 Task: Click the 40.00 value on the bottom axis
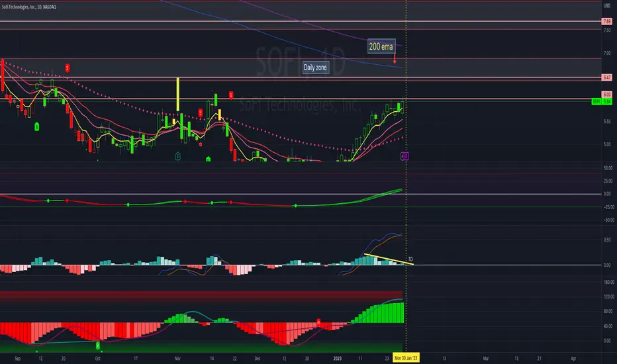coord(608,326)
